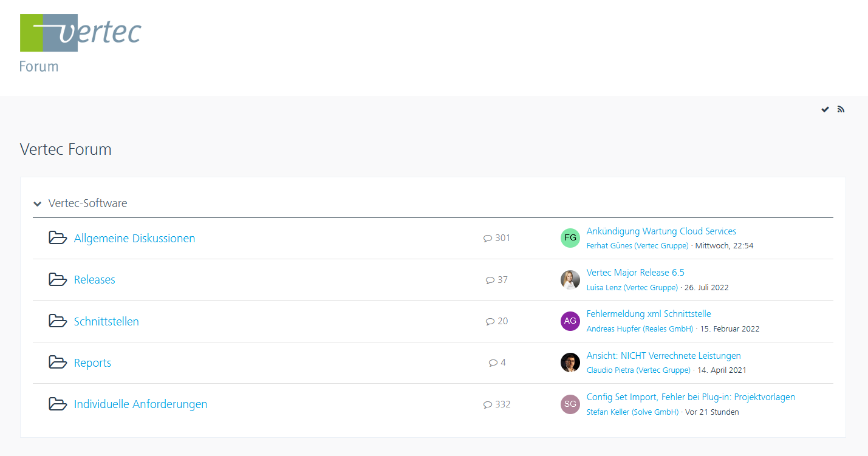The width and height of the screenshot is (868, 456).
Task: Click the purple AG avatar
Action: click(570, 321)
